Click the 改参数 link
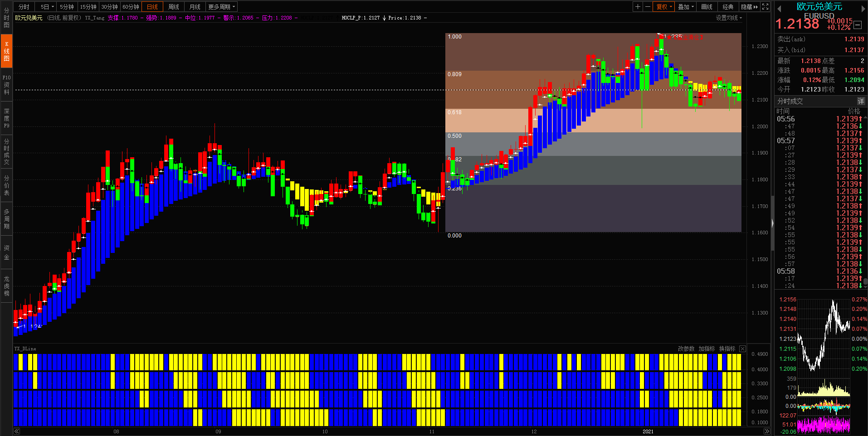This screenshot has width=868, height=436. click(x=686, y=349)
